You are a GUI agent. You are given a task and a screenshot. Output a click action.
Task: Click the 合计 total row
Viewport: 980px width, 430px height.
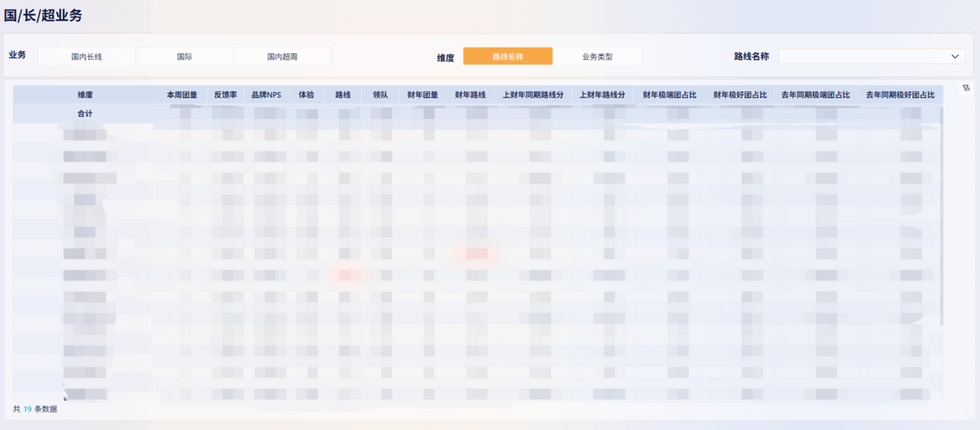click(x=85, y=113)
